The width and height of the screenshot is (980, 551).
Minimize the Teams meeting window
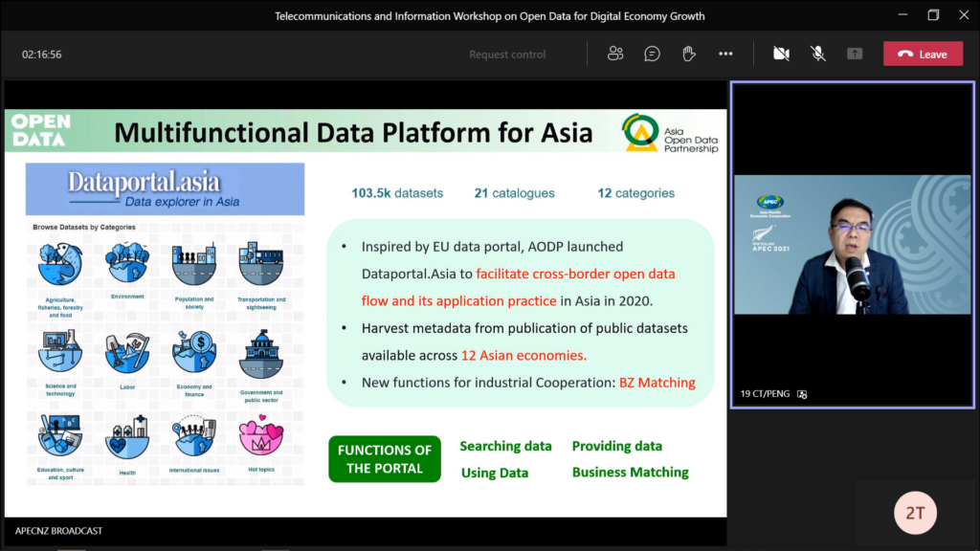[902, 15]
